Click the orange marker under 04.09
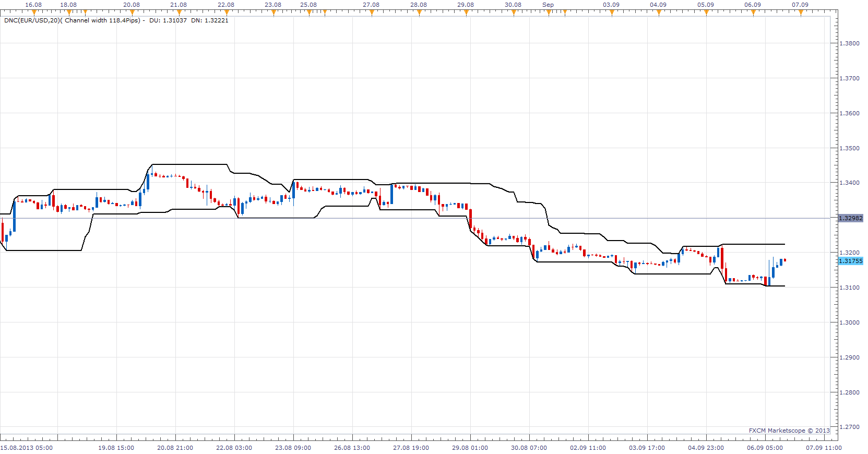 tap(659, 13)
